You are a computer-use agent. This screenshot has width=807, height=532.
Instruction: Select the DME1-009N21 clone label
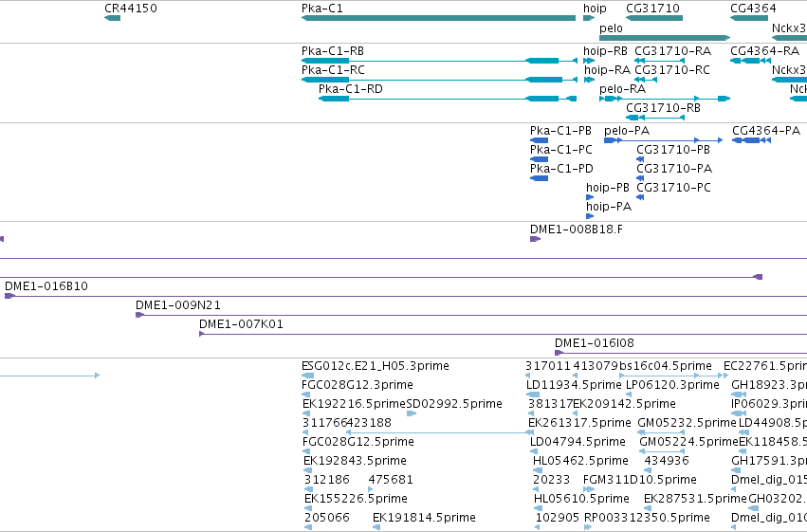click(178, 305)
